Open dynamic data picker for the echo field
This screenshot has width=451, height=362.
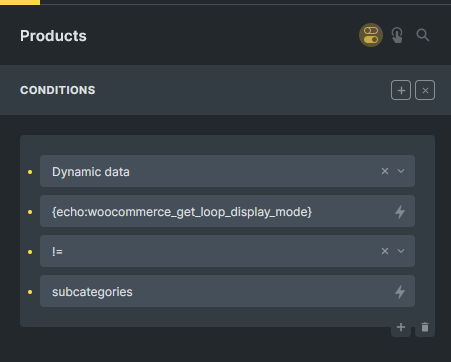click(400, 212)
